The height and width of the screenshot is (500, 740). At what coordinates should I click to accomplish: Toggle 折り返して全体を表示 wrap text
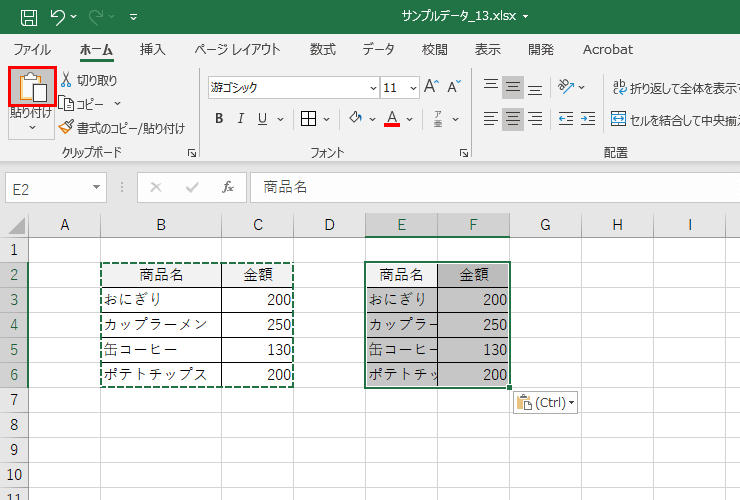(x=675, y=88)
